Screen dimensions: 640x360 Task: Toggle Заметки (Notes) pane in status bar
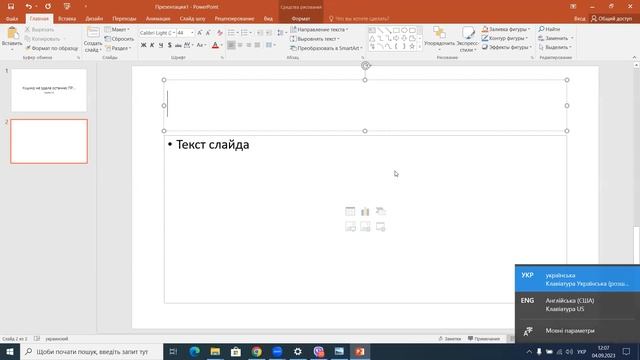(449, 339)
